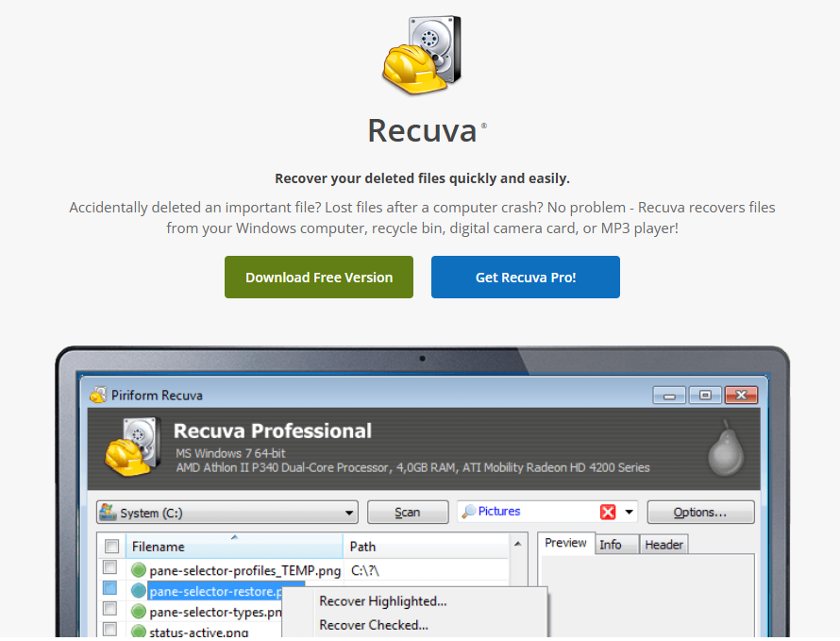Clear the Pictures filter with red X

pos(608,512)
